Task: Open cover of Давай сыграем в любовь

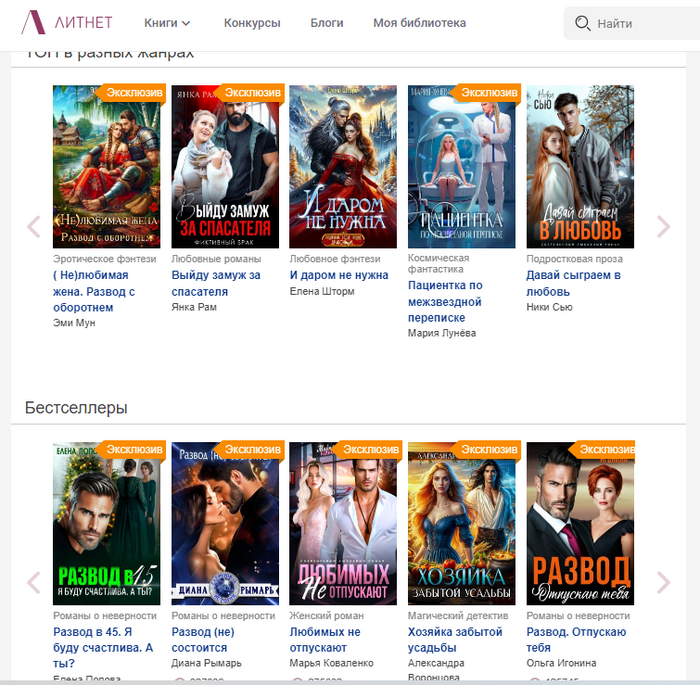Action: click(580, 167)
